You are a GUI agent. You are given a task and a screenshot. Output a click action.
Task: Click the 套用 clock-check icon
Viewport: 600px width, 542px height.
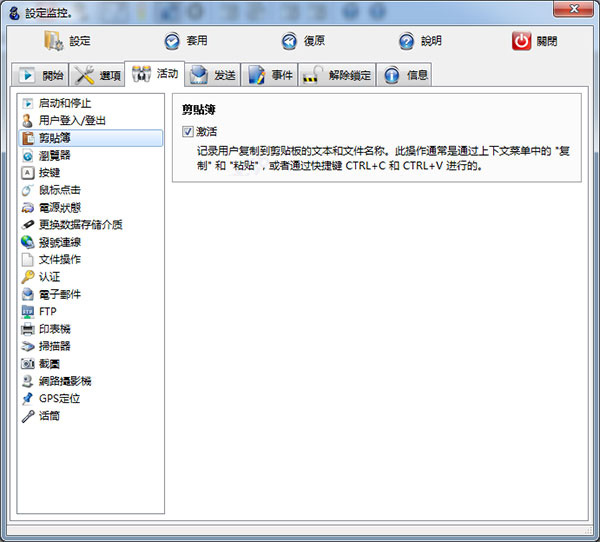click(x=172, y=41)
